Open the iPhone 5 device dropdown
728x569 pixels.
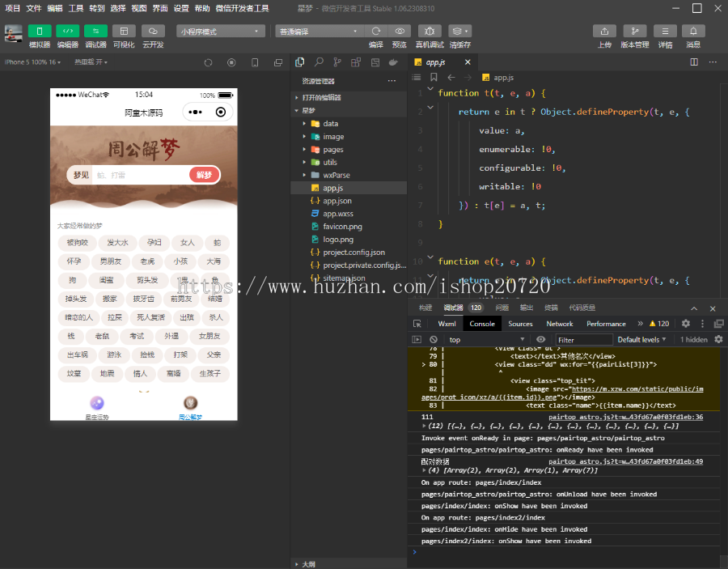(x=32, y=62)
